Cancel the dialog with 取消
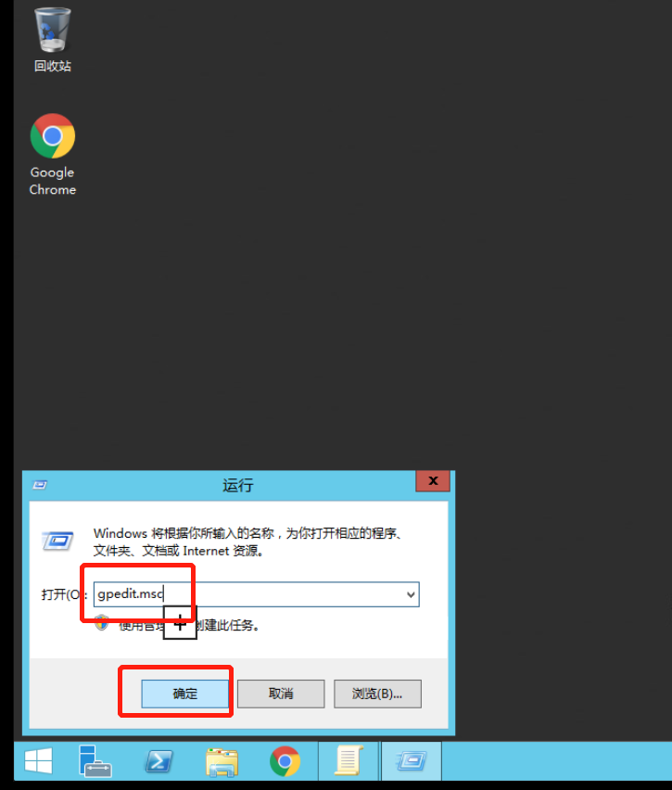Screen dimensions: 672x790 (281, 694)
